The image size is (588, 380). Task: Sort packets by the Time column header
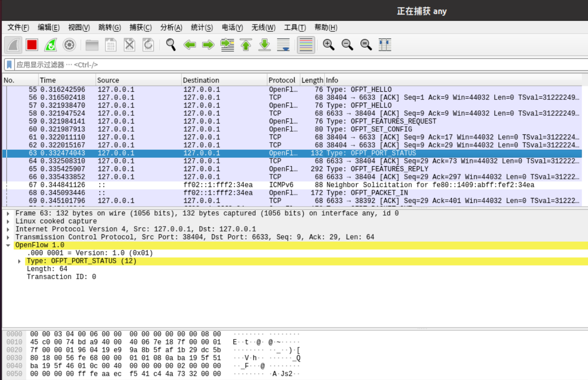[67, 80]
